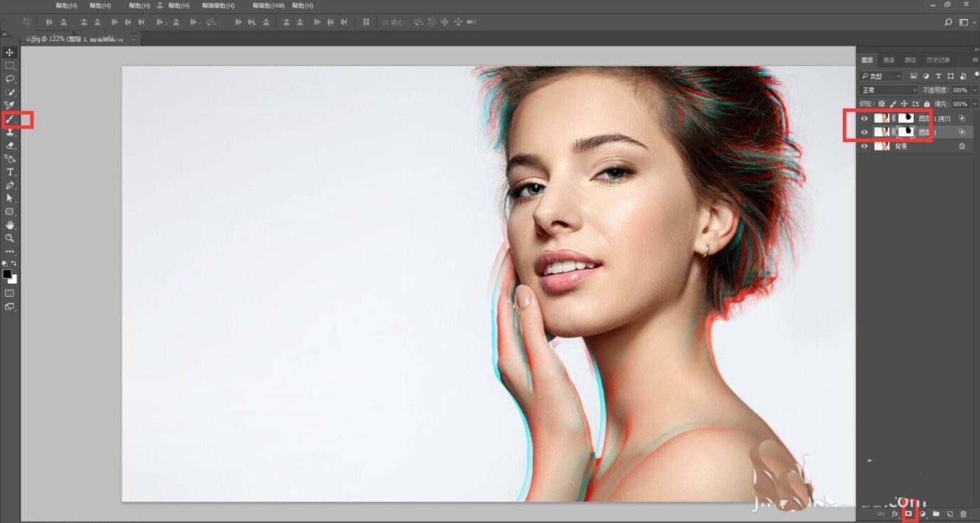Open the search magnifier at top right
This screenshot has width=980, height=523.
pyautogui.click(x=948, y=22)
